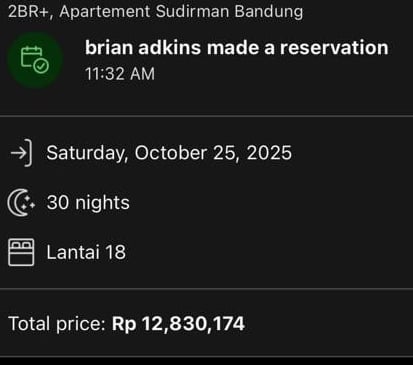Open the 2BR+ Apartement Sudirman Bandung listing
The width and height of the screenshot is (413, 365).
(155, 11)
